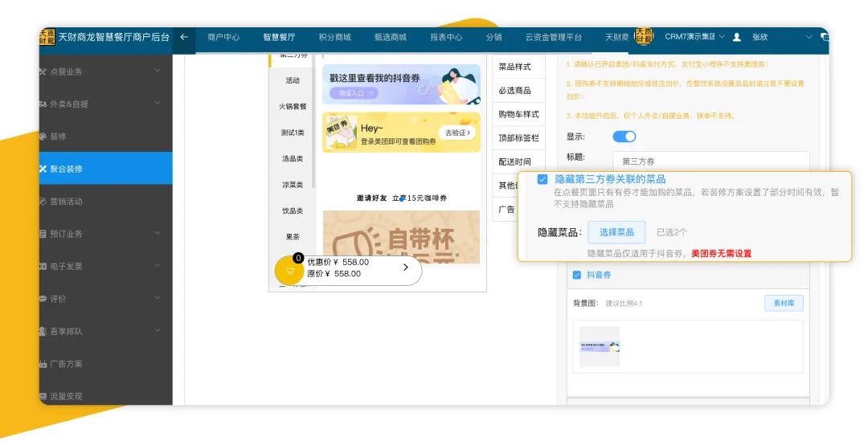Select the 饮品类 category in preview
The image size is (868, 441).
click(x=293, y=210)
